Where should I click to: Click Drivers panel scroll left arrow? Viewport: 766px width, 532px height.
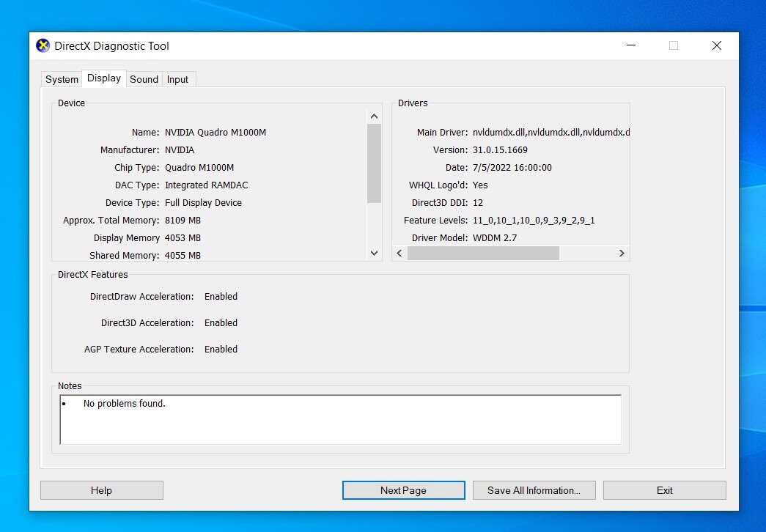399,253
